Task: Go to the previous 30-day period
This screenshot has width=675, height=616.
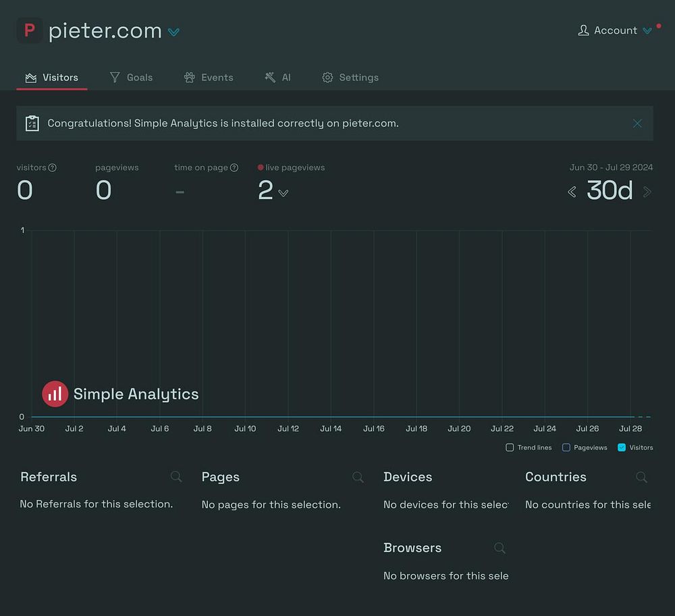Action: [572, 192]
